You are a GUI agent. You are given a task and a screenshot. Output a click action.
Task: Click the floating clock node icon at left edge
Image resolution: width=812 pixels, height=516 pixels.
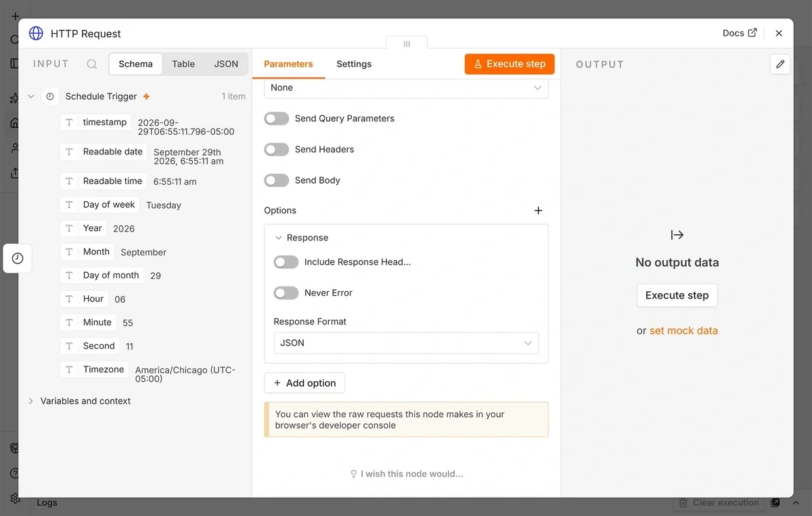pyautogui.click(x=18, y=259)
